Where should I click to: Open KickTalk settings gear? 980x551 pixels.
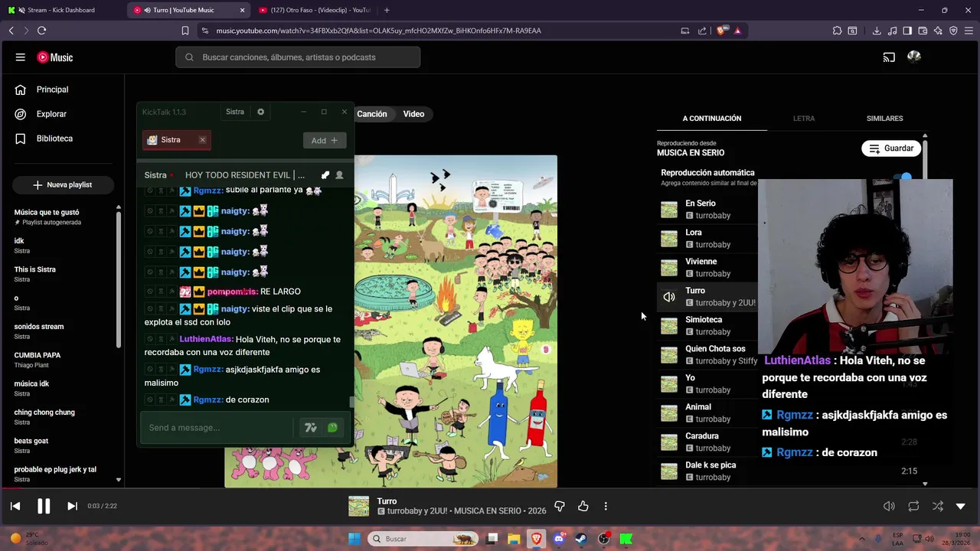(x=260, y=112)
